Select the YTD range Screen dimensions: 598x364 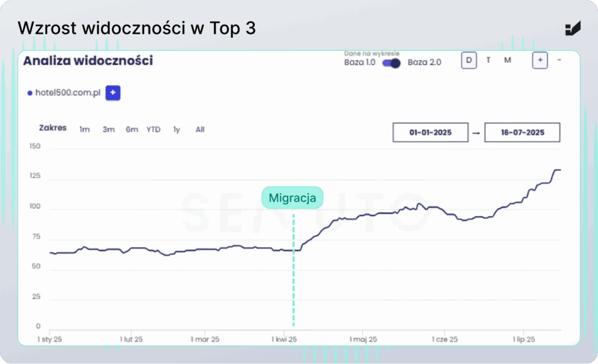(154, 129)
